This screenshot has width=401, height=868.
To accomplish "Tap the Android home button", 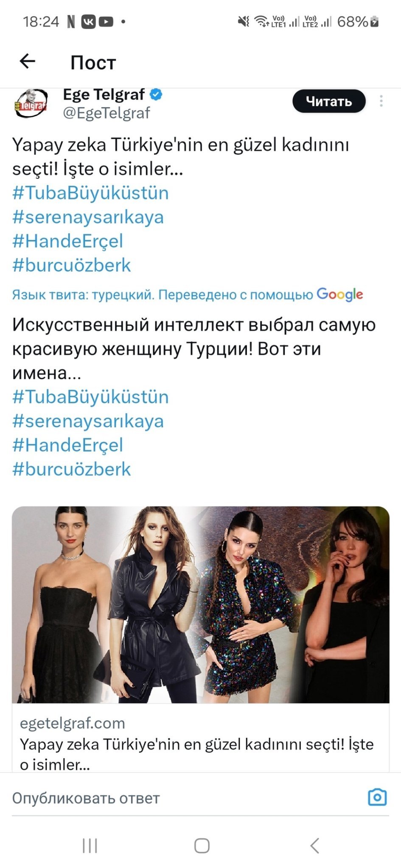I will [x=202, y=846].
